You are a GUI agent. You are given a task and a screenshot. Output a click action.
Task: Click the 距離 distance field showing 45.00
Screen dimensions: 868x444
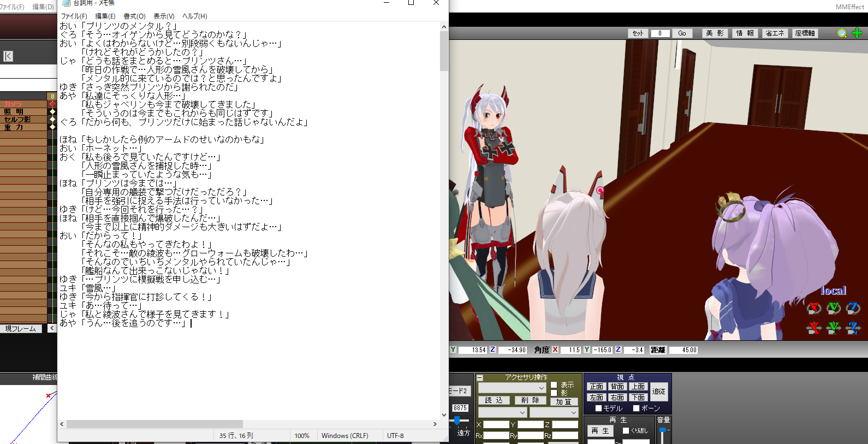click(683, 350)
